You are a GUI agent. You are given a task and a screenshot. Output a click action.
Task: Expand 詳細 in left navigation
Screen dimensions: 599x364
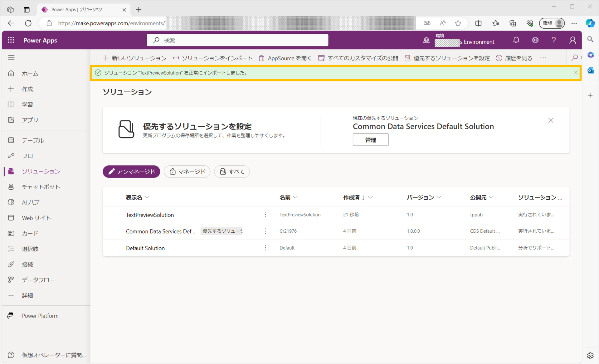pyautogui.click(x=46, y=295)
